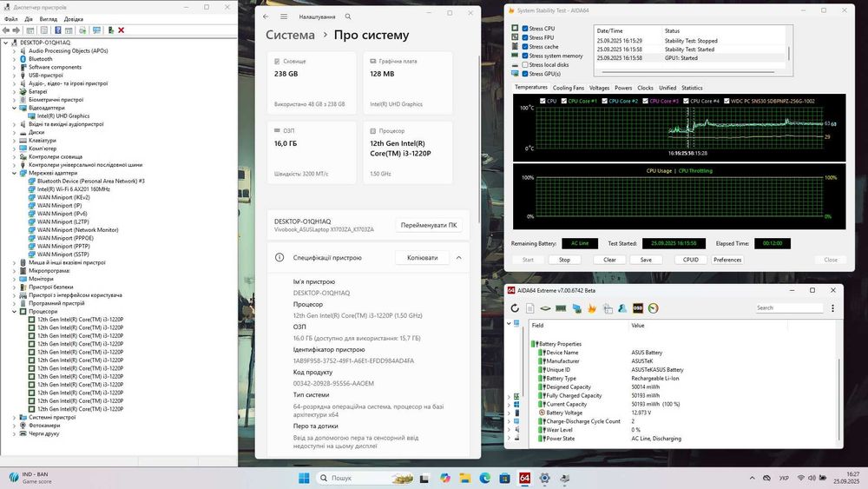Open File Explorer from taskbar
This screenshot has height=489, width=868.
point(465,478)
